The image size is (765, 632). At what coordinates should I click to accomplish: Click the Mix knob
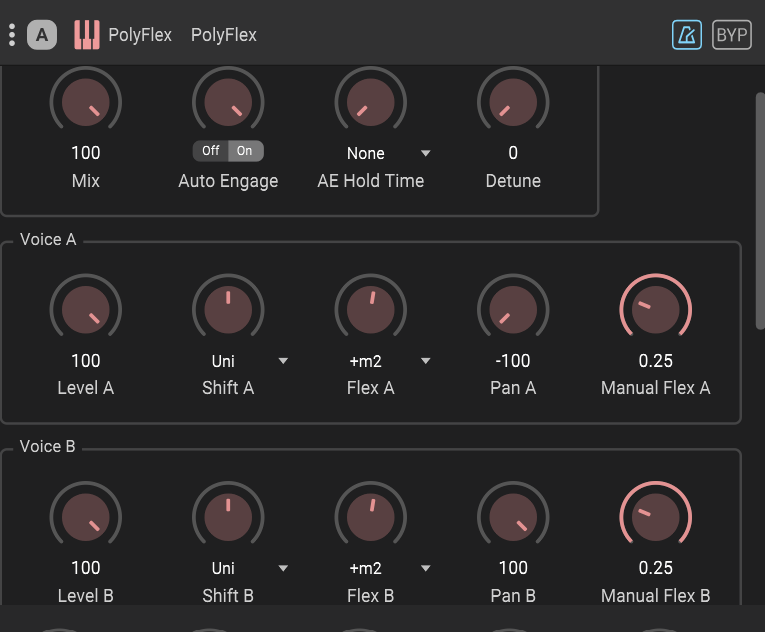pos(86,103)
